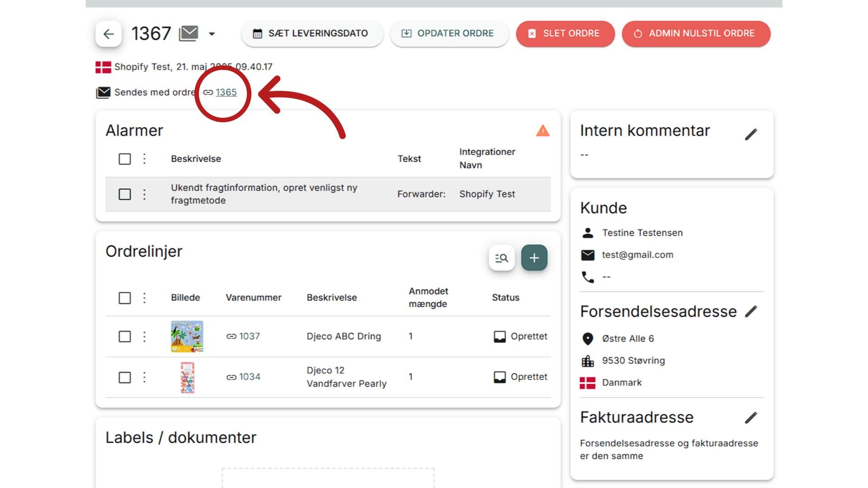Click Sæt leveringsdato button
The image size is (868, 488).
point(312,33)
